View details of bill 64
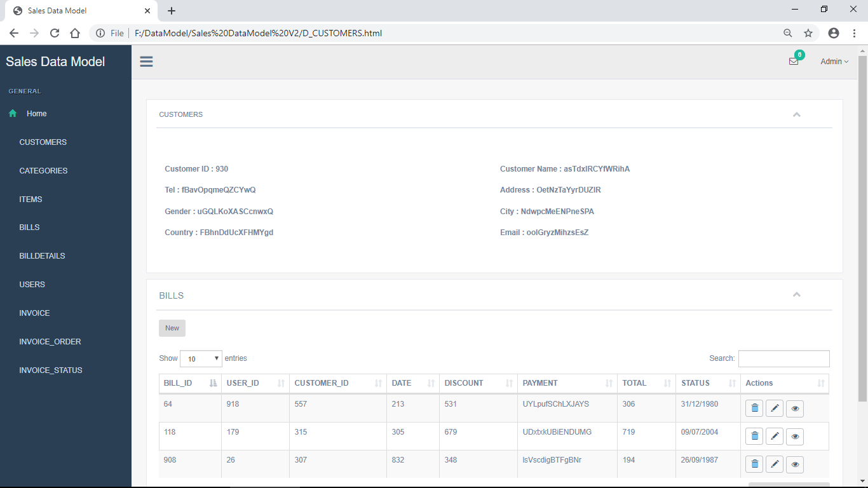This screenshot has height=488, width=868. (x=795, y=408)
